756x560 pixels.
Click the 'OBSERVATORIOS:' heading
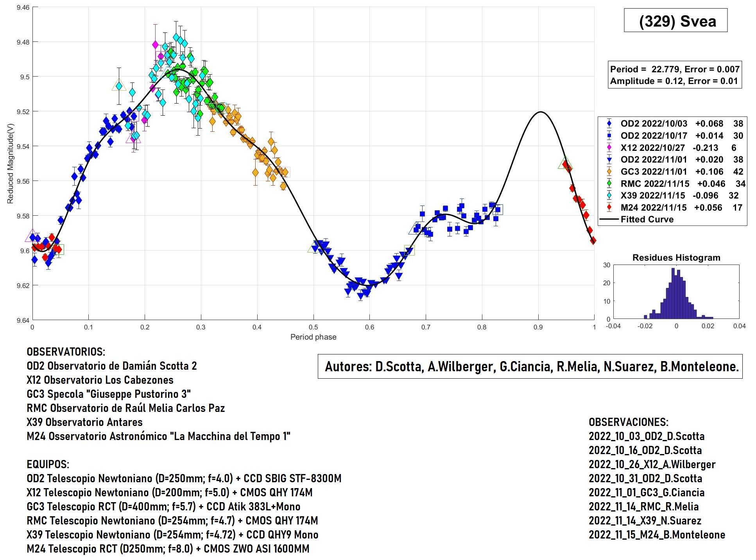(66, 352)
